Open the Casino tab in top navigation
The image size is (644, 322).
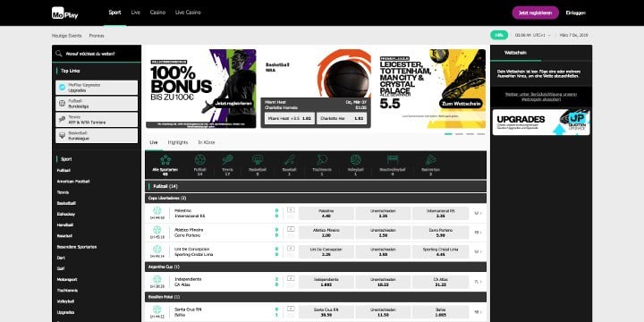pos(157,13)
